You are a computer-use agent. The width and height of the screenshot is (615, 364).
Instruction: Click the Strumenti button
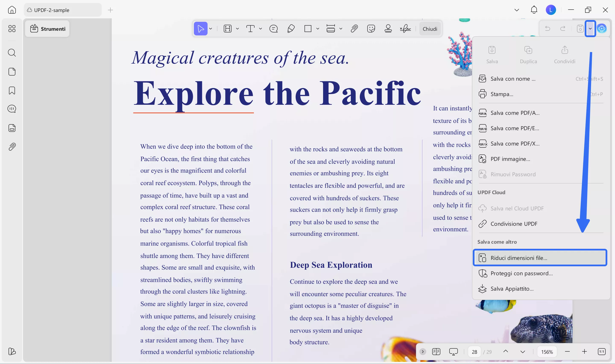pos(48,29)
